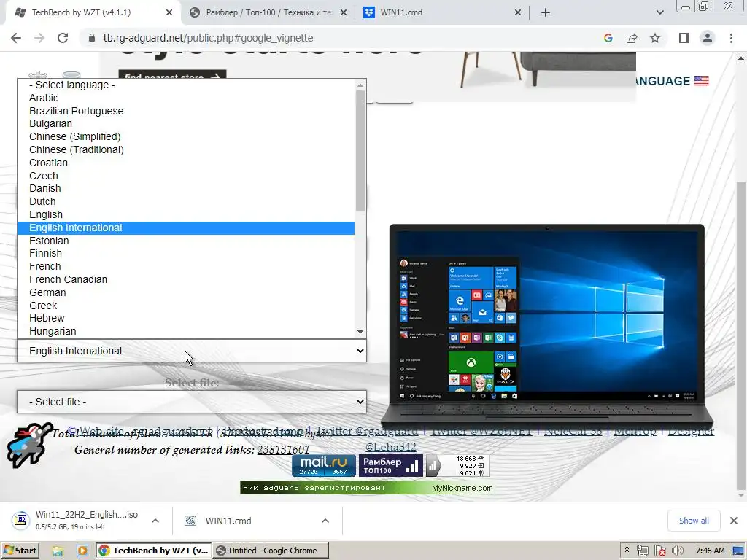The image size is (747, 560).
Task: Switch to the WIN11.cmd tab
Action: [442, 12]
